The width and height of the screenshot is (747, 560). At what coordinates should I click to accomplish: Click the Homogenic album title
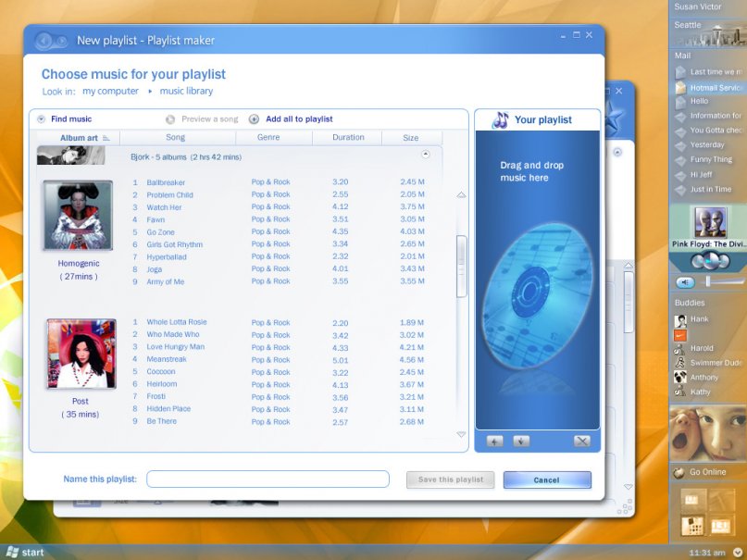coord(79,263)
